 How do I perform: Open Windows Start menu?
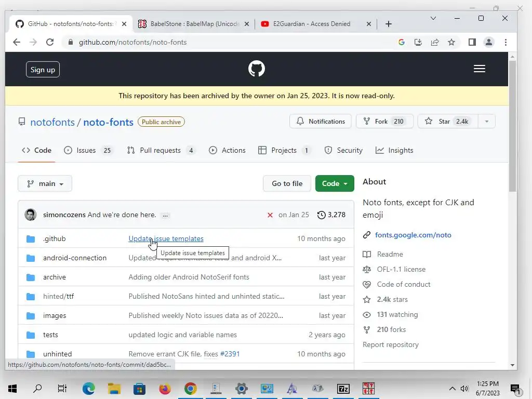pyautogui.click(x=12, y=389)
